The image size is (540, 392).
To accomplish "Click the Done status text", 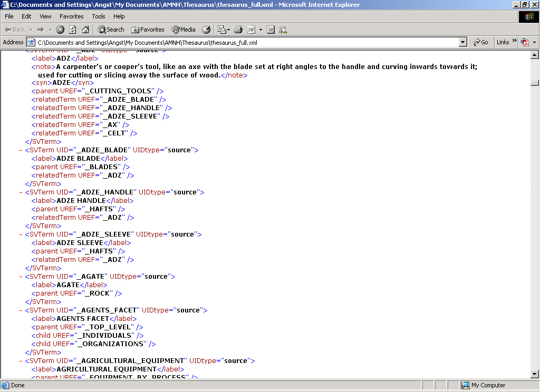I will 17,385.
